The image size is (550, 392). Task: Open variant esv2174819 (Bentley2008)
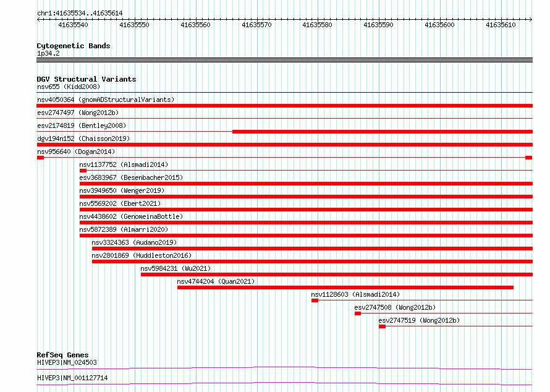click(82, 126)
